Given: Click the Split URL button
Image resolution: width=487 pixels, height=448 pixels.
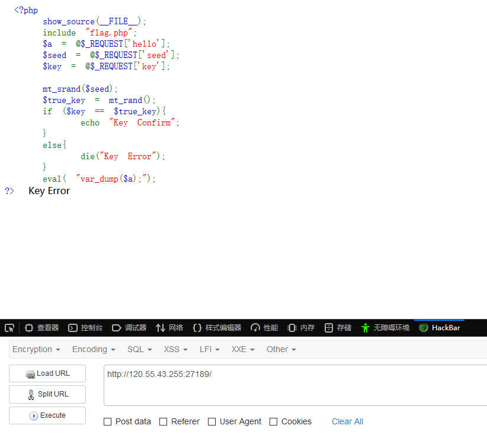Looking at the screenshot, I should tap(47, 394).
